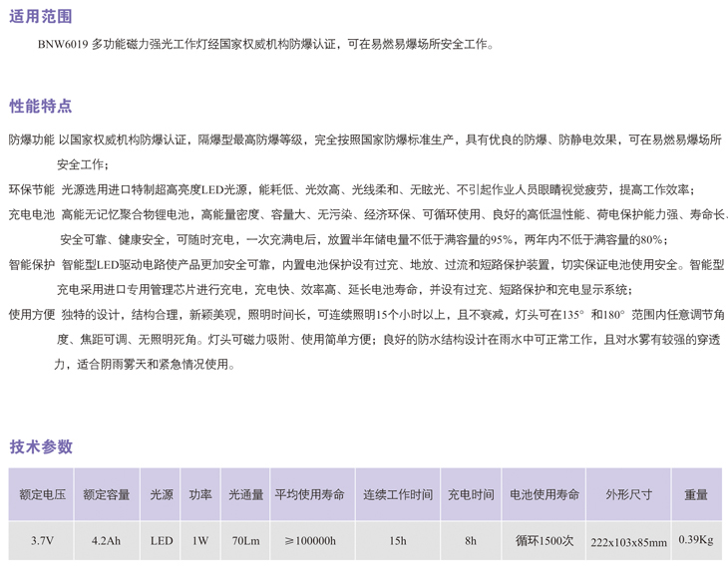The image size is (728, 567).
Task: Select the BNW6019 model number text
Action: pos(64,45)
